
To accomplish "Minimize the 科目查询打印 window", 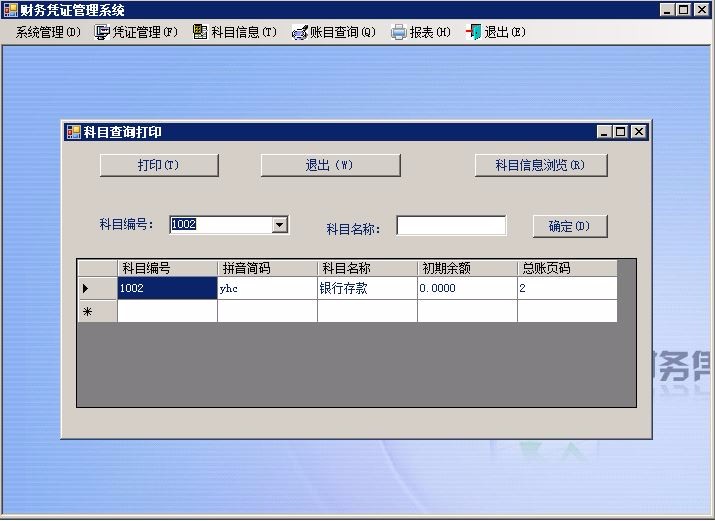I will coord(604,132).
